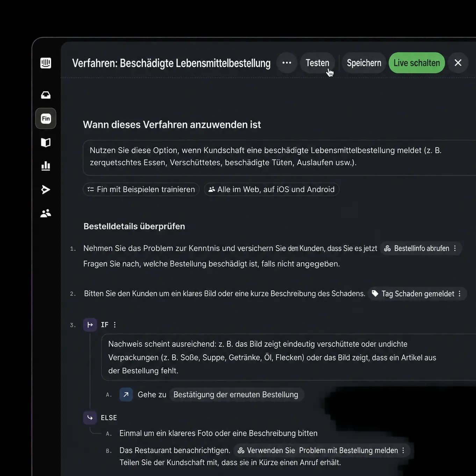Open options menu for Problem mit Bestellung melden
476x476 pixels.
coord(403,450)
